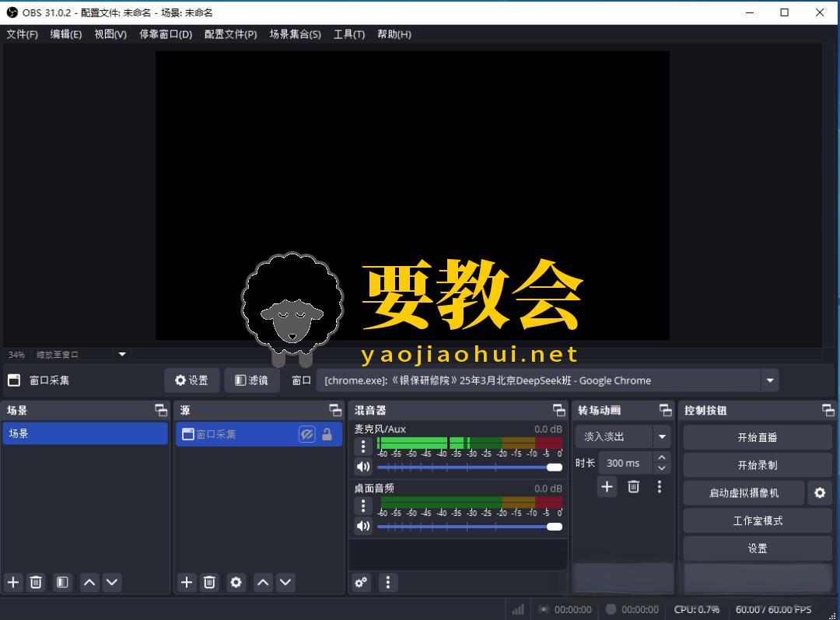
Task: Delete the transition with trash icon
Action: click(633, 486)
